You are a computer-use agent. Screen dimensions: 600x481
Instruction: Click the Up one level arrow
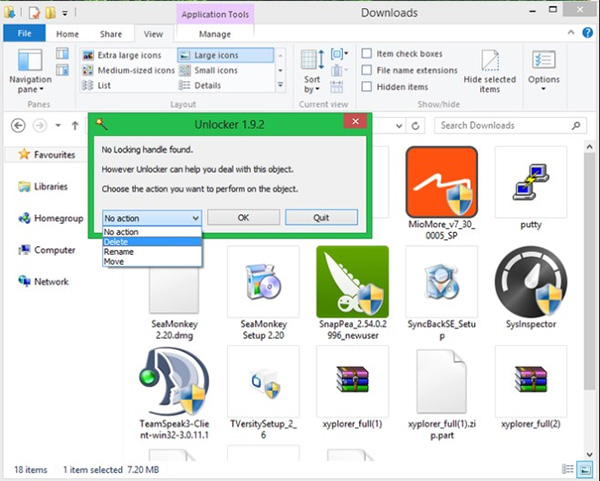tap(75, 126)
